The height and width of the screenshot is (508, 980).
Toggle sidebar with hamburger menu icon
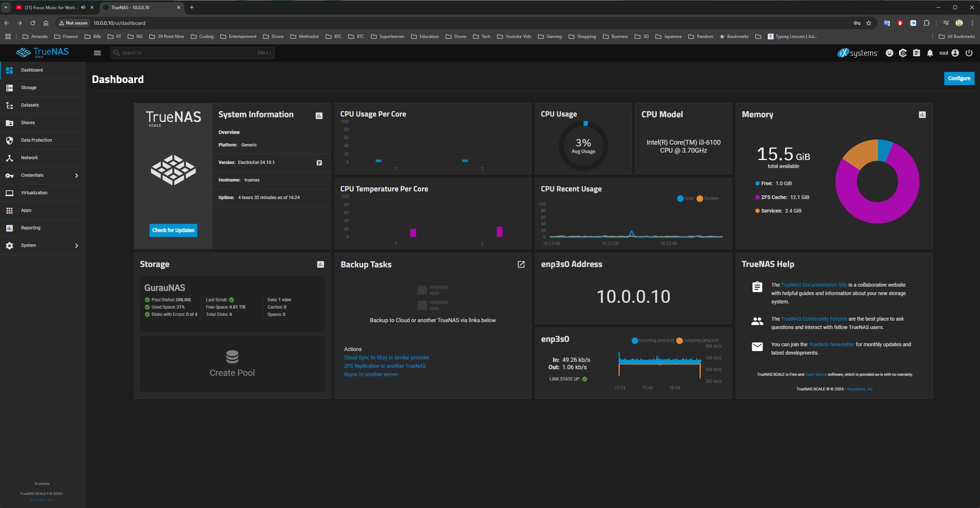97,53
